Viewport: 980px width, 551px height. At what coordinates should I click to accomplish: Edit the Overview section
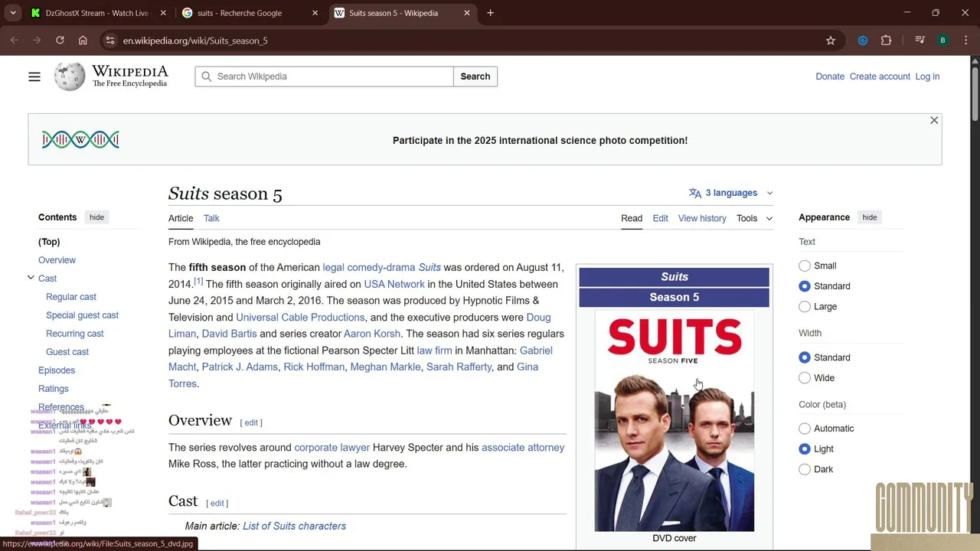coord(251,422)
